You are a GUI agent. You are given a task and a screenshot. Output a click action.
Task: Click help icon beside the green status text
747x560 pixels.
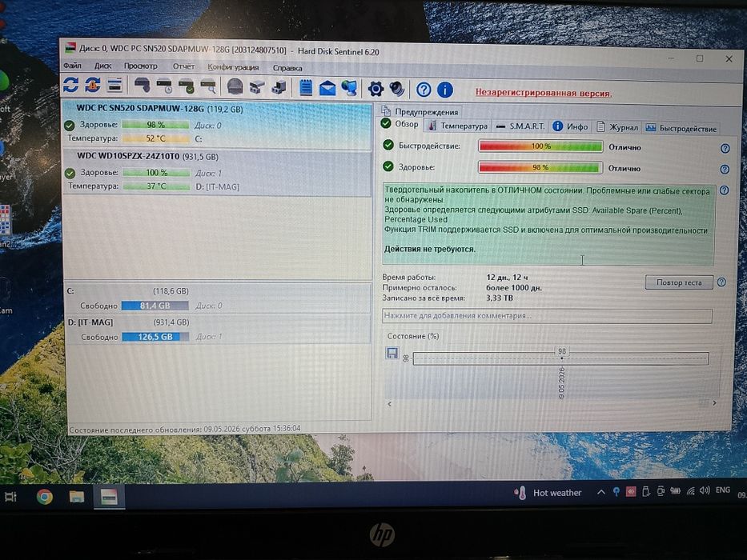[724, 190]
